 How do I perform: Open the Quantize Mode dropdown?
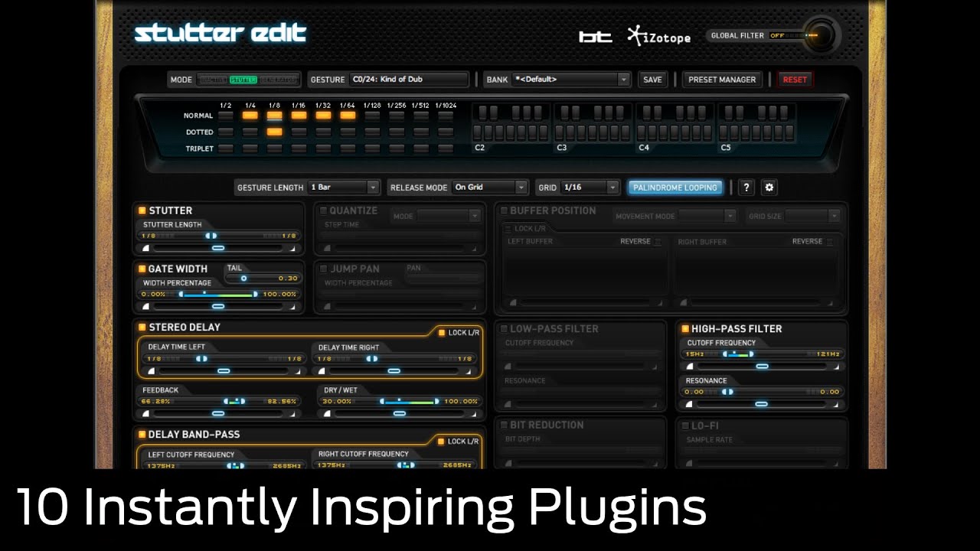click(449, 216)
